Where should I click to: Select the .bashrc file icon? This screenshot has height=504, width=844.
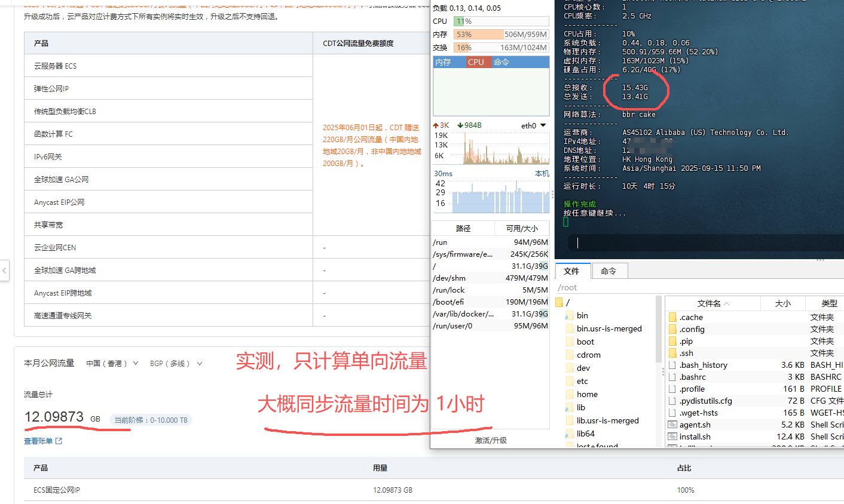point(672,377)
